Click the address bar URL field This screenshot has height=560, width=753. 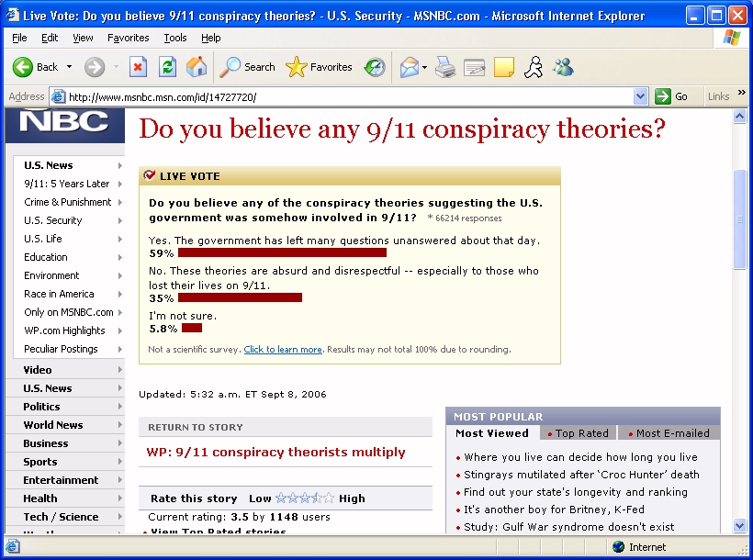349,96
